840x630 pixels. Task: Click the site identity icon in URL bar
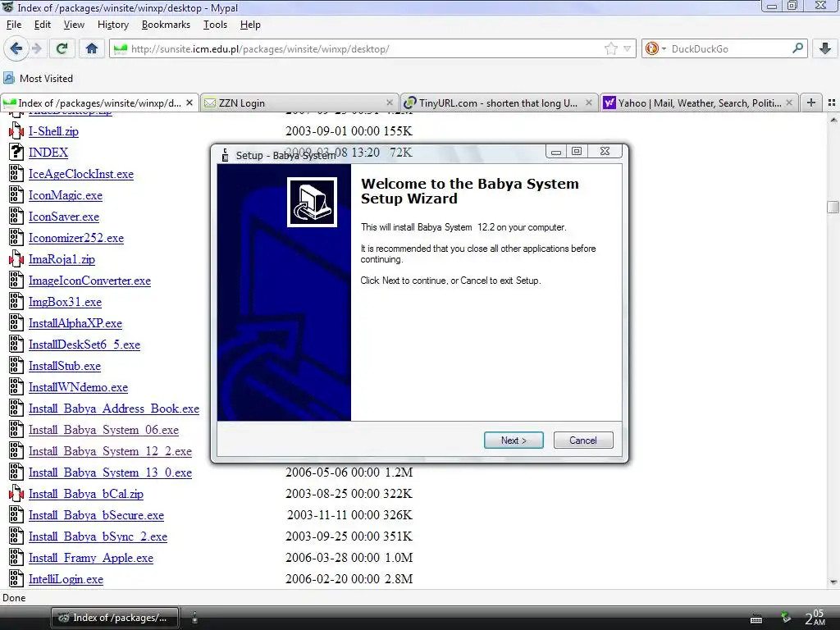tap(121, 48)
